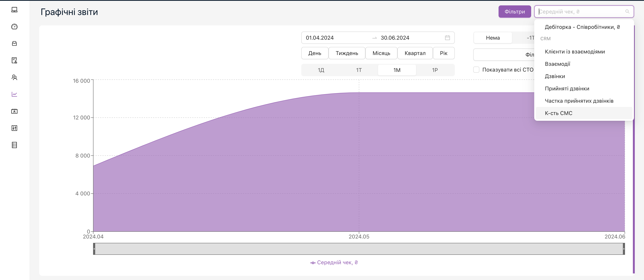Click the calendar icon in date range
The height and width of the screenshot is (280, 644).
point(447,38)
